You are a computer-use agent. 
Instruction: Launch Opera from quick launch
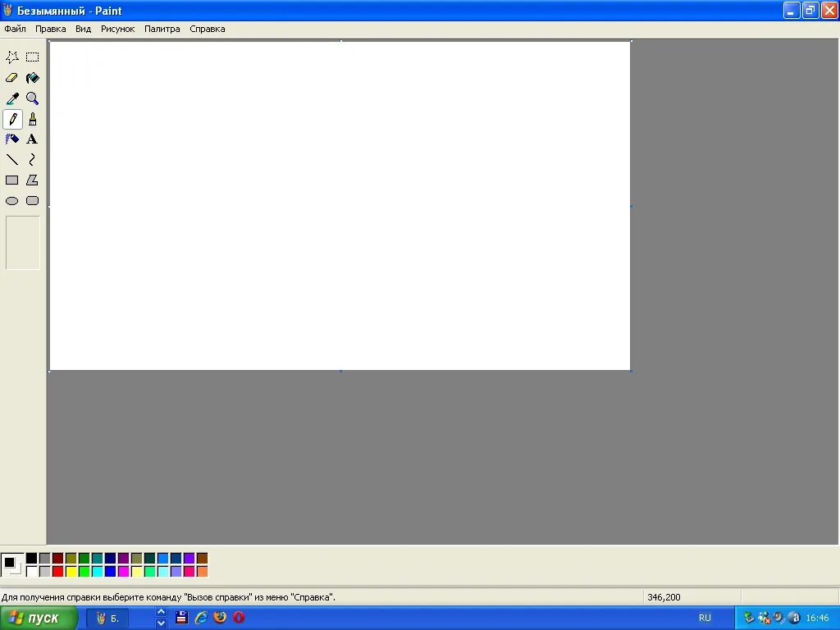(239, 618)
